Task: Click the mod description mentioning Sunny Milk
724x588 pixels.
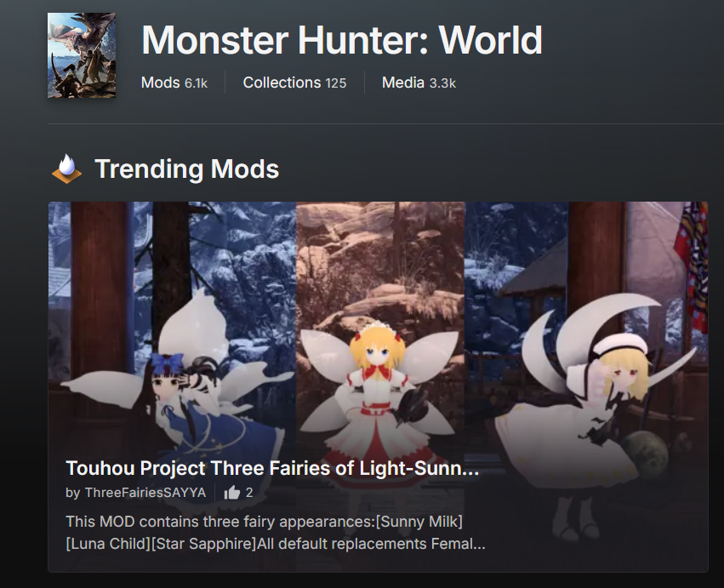Action: point(276,533)
